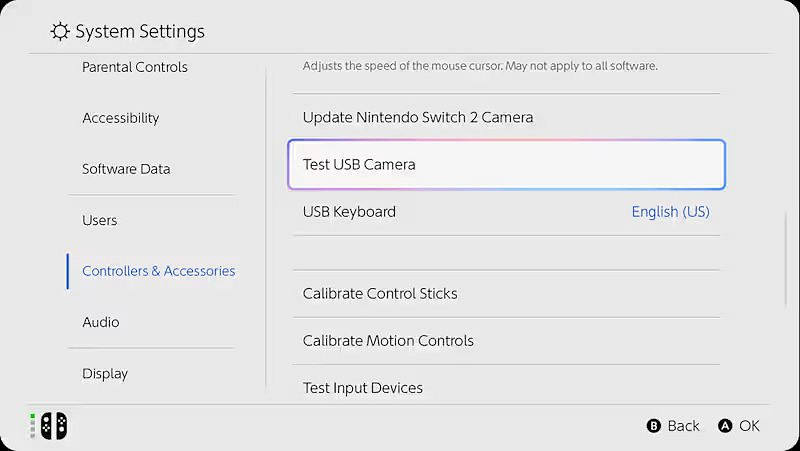Click the System Settings gear icon
Image resolution: width=800 pixels, height=451 pixels.
61,31
